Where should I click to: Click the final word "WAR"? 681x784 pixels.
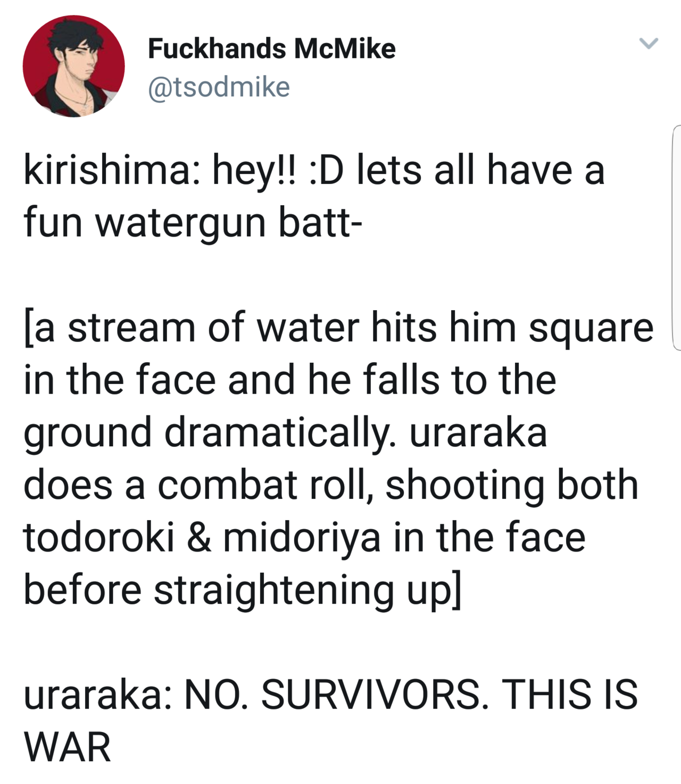68,747
